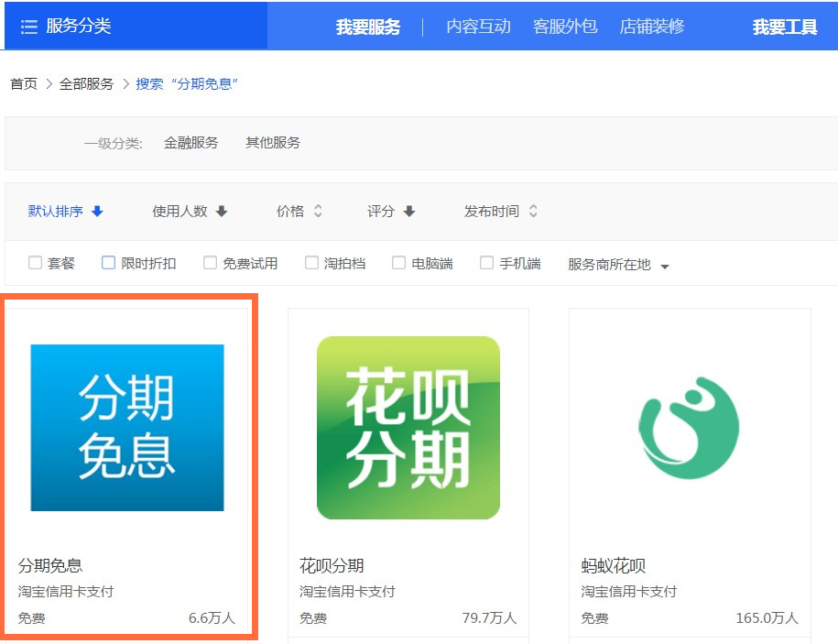Enable the 手机端 checkbox

(x=486, y=262)
